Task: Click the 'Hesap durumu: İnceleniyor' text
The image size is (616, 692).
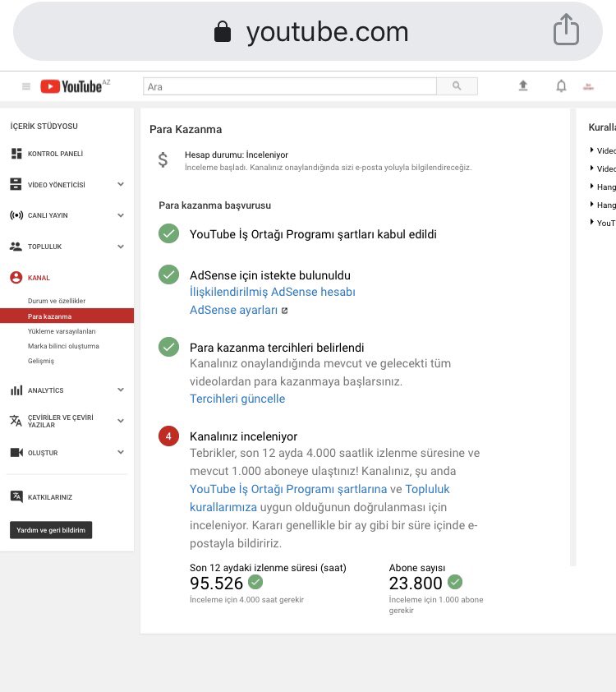Action: click(x=237, y=155)
